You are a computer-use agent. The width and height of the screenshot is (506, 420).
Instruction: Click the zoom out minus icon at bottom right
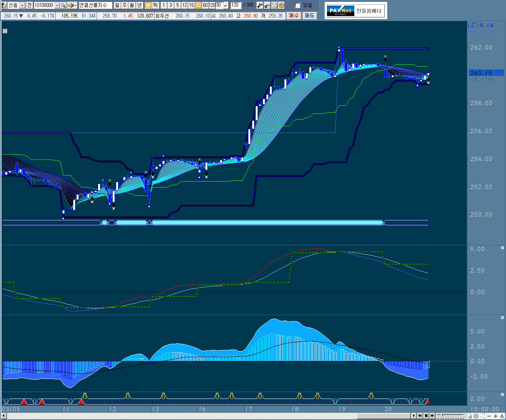(489, 416)
